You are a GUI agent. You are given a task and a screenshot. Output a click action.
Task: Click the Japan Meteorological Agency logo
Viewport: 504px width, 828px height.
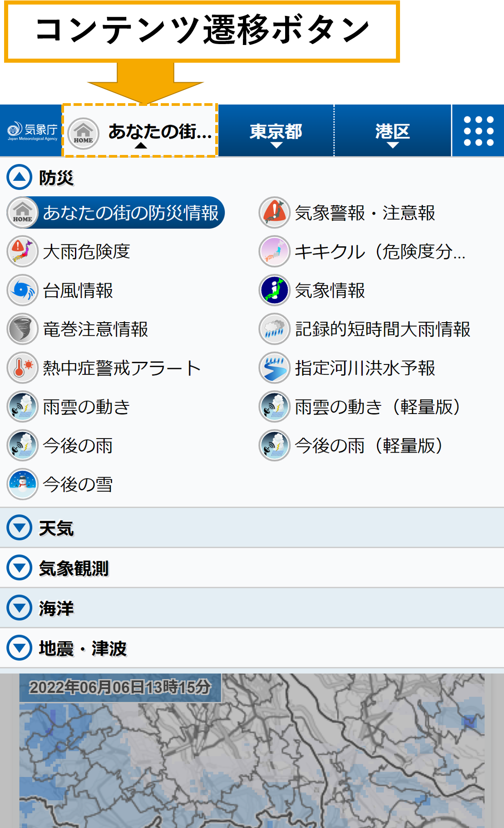[32, 131]
